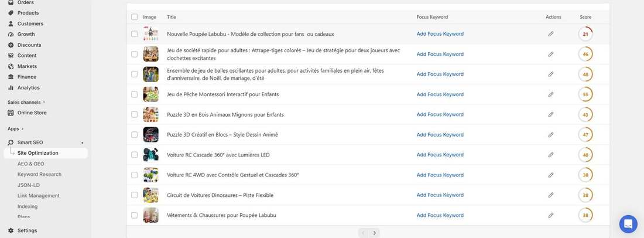
Task: Click the Analytics bar chart icon
Action: pos(11,87)
